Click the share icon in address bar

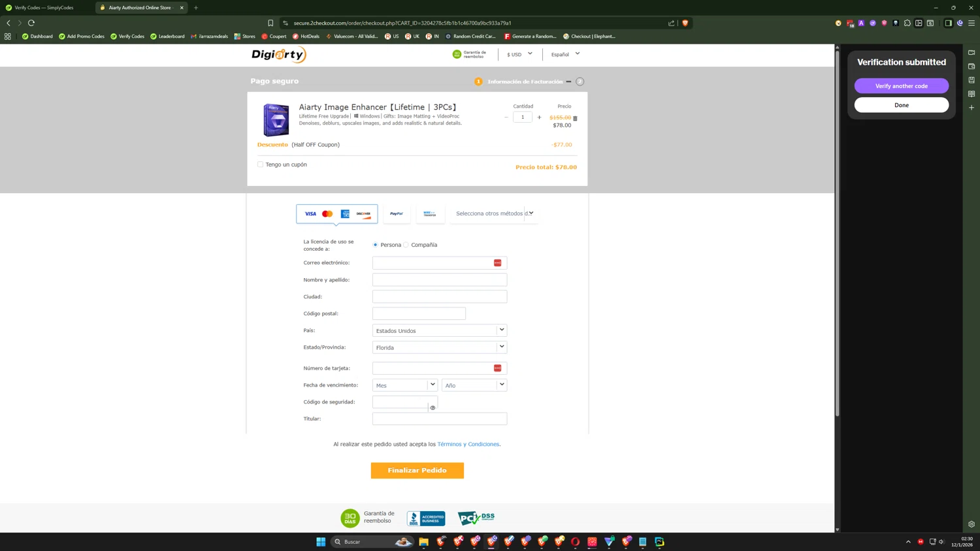(671, 23)
